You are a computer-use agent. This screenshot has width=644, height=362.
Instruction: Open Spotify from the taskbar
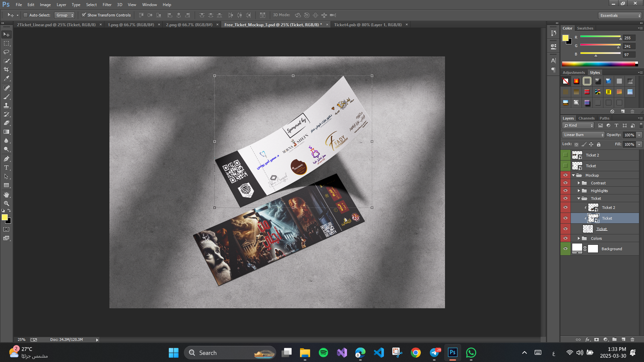323,353
